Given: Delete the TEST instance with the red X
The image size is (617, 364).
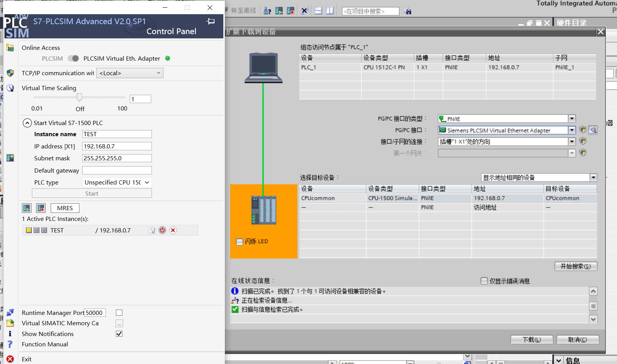Looking at the screenshot, I should tap(173, 230).
